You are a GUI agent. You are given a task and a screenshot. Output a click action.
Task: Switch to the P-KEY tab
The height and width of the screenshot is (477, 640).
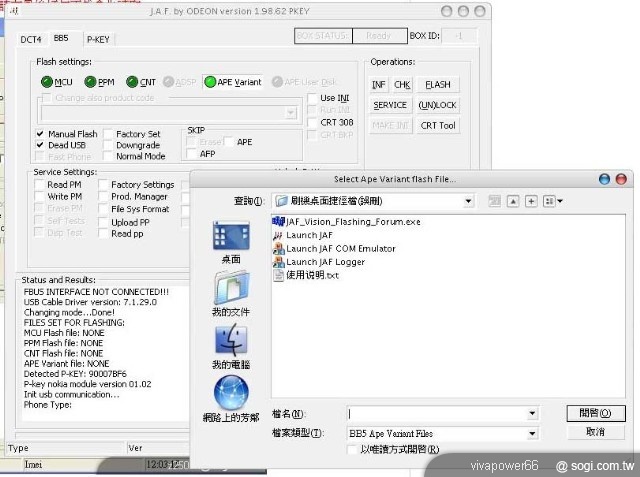point(98,40)
